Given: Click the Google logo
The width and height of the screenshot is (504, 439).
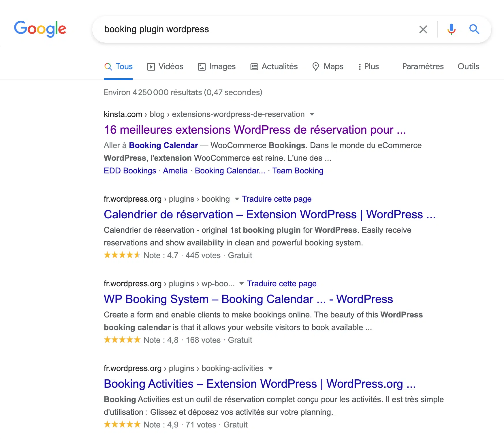Looking at the screenshot, I should click(x=40, y=29).
